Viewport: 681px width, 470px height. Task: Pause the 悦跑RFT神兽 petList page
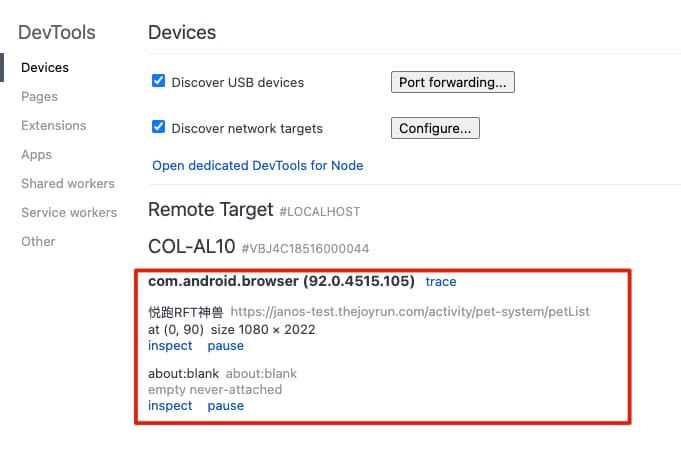pyautogui.click(x=225, y=346)
